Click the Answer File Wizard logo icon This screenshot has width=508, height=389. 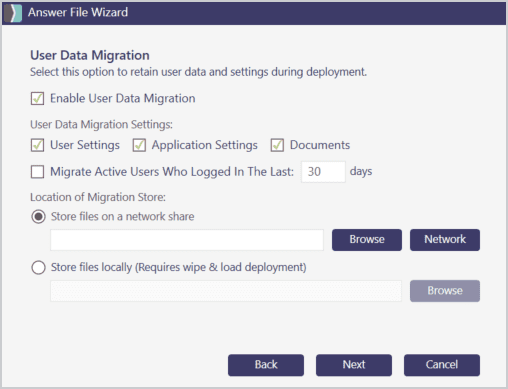click(x=13, y=13)
